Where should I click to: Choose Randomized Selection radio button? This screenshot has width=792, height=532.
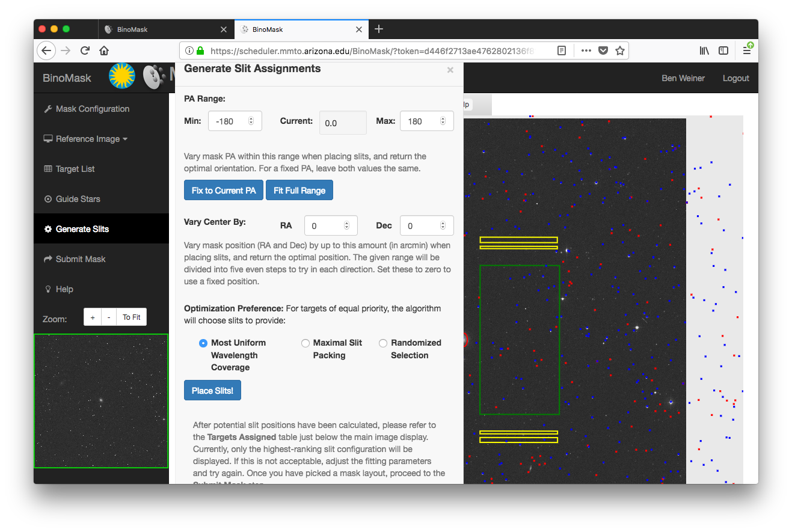click(383, 343)
